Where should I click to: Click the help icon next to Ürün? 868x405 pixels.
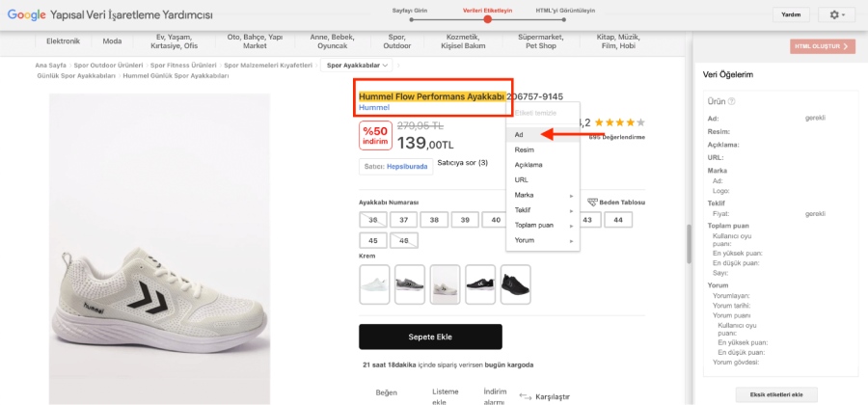click(733, 101)
